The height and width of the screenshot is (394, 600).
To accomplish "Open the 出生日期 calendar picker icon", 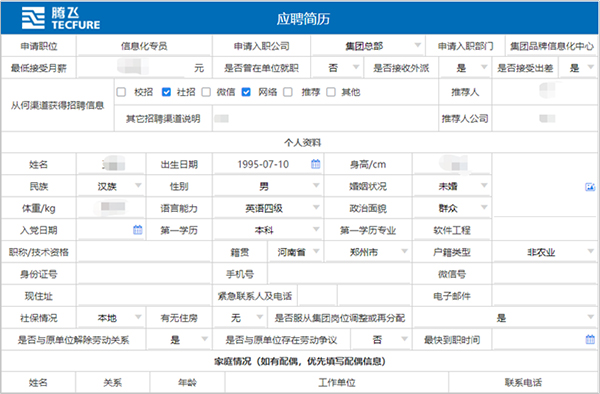I will (315, 164).
